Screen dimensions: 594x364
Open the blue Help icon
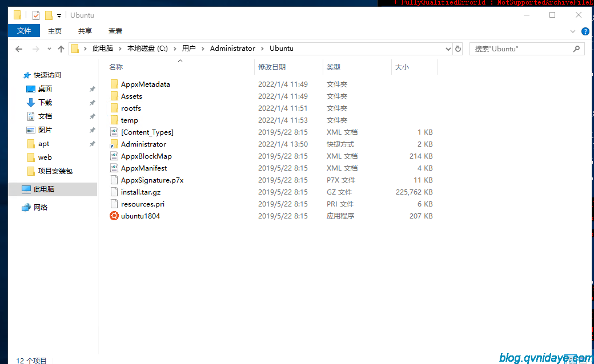[x=585, y=31]
